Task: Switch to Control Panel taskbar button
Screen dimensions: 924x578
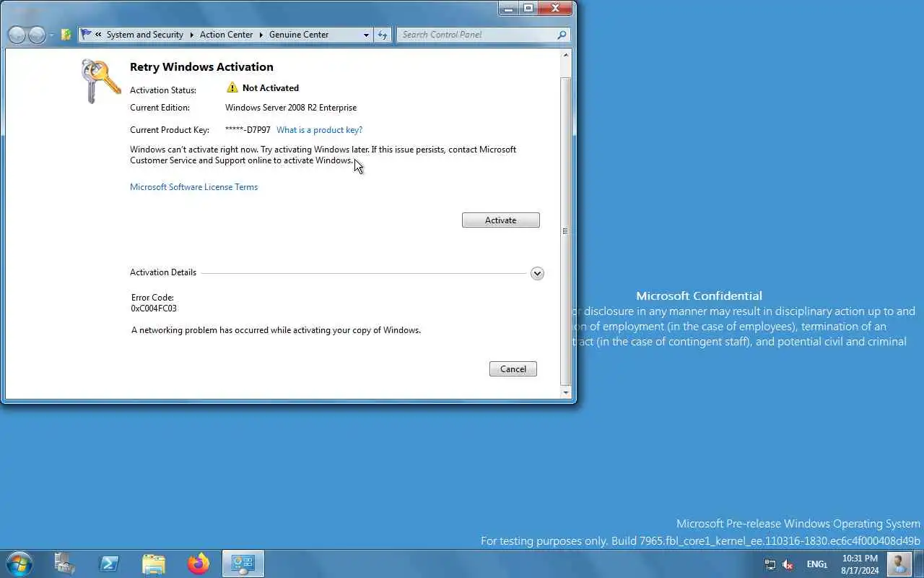Action: pos(243,564)
